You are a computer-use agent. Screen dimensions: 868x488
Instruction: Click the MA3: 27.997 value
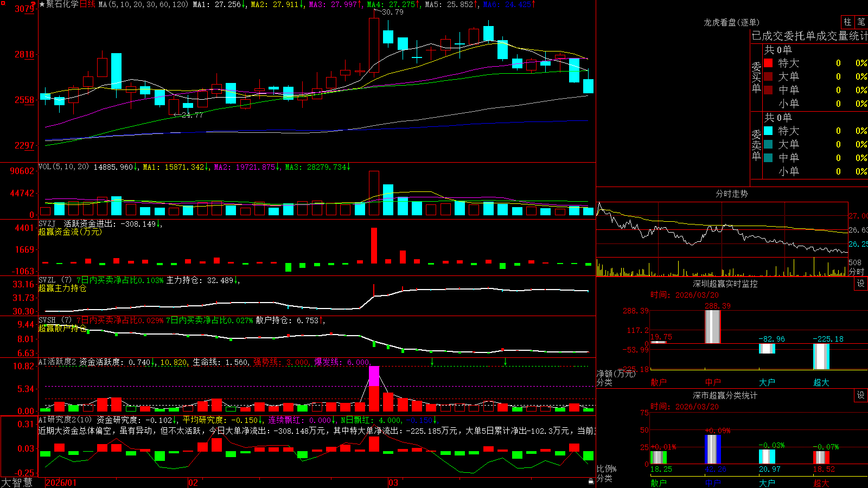pyautogui.click(x=336, y=4)
